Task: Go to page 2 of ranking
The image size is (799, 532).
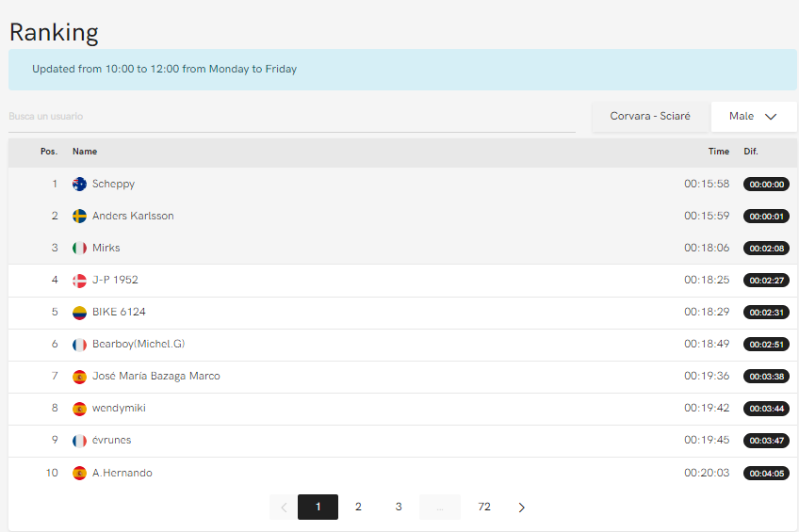Action: [358, 508]
